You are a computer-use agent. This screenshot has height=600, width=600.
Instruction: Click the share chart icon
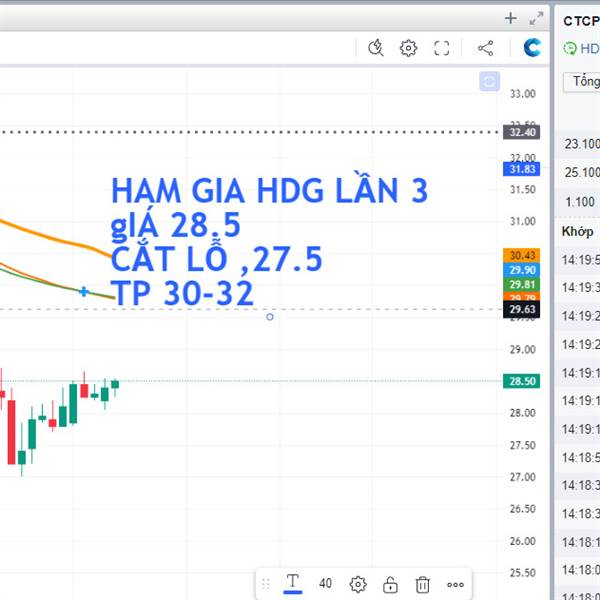[486, 48]
